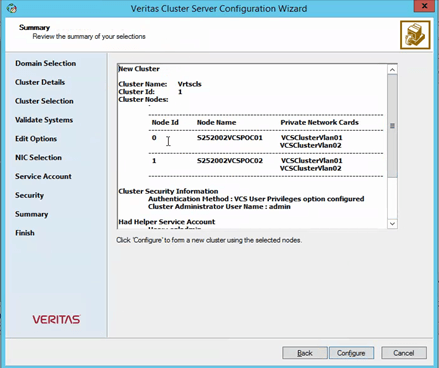This screenshot has height=368, width=439.
Task: Click the 'Node Id' column header
Action: pyautogui.click(x=165, y=122)
